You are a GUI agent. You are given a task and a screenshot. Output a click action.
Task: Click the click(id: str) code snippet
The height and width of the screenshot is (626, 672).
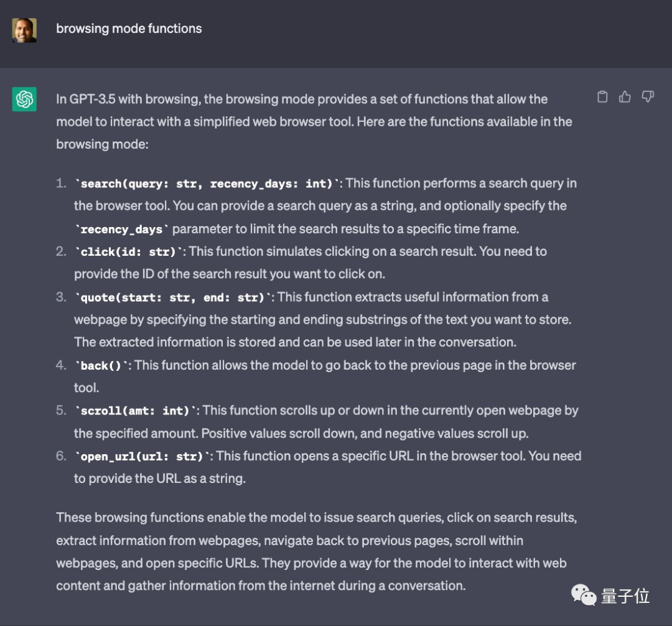pos(129,252)
